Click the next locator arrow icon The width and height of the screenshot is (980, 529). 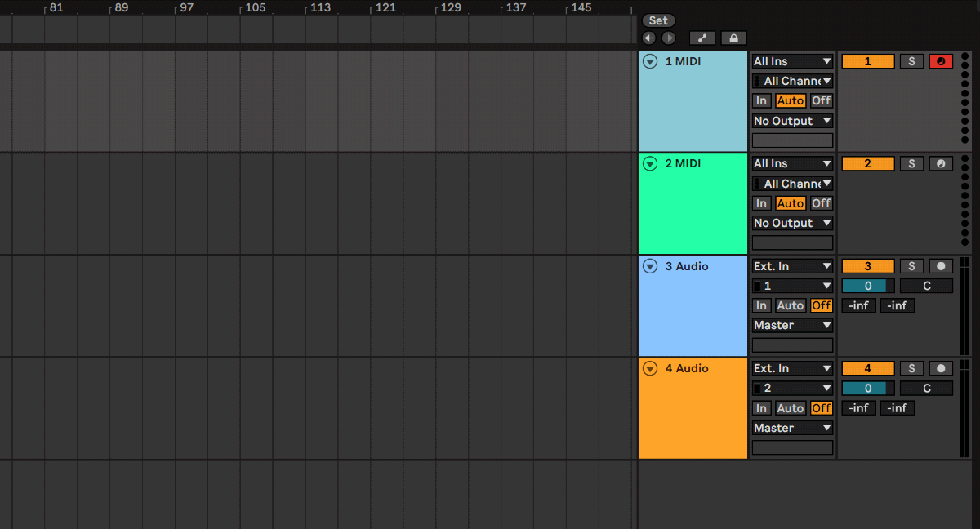[668, 38]
